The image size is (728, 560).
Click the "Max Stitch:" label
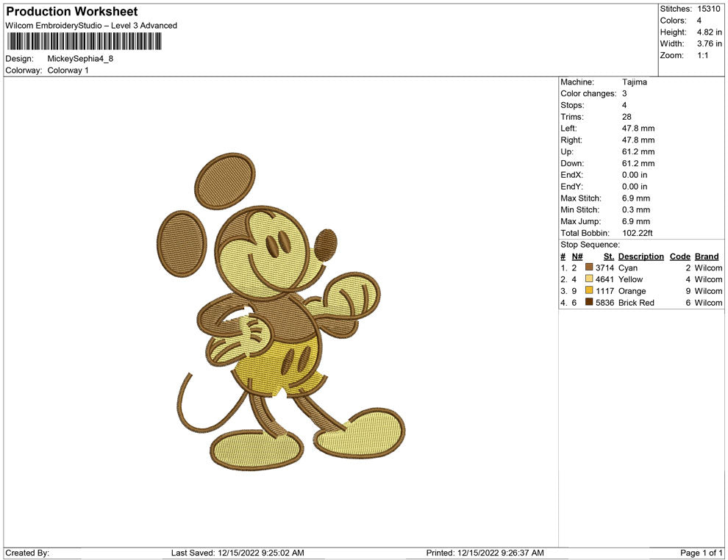click(x=580, y=198)
